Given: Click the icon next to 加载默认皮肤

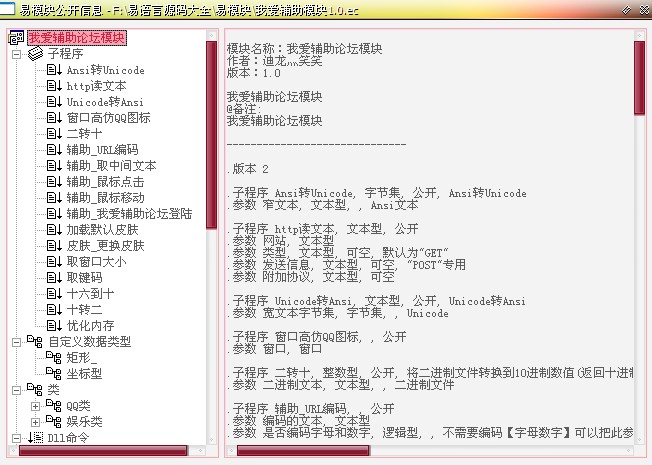Looking at the screenshot, I should click(54, 230).
